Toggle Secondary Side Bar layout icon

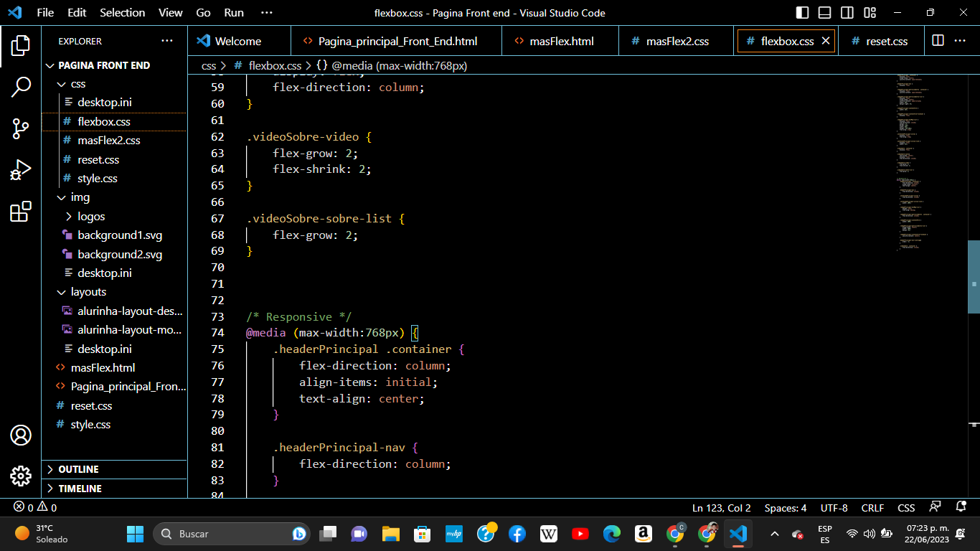coord(847,13)
